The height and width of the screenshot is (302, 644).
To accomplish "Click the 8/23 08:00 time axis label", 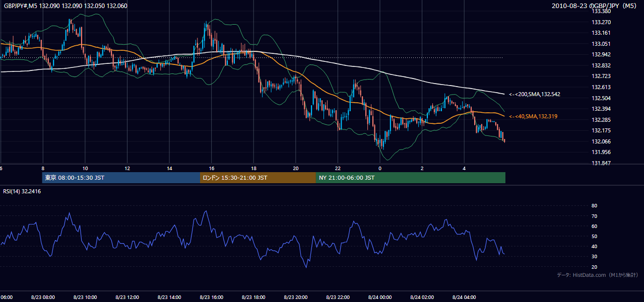I will (x=43, y=297).
